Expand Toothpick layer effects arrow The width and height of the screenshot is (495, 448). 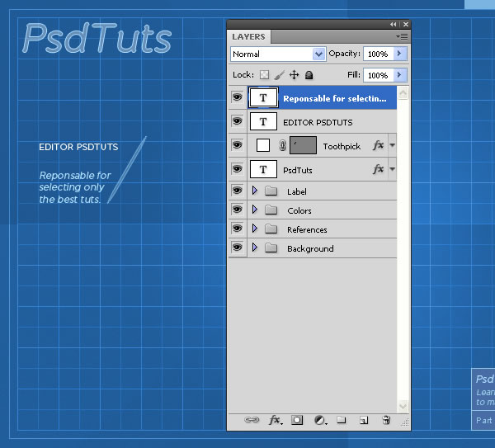click(x=392, y=145)
